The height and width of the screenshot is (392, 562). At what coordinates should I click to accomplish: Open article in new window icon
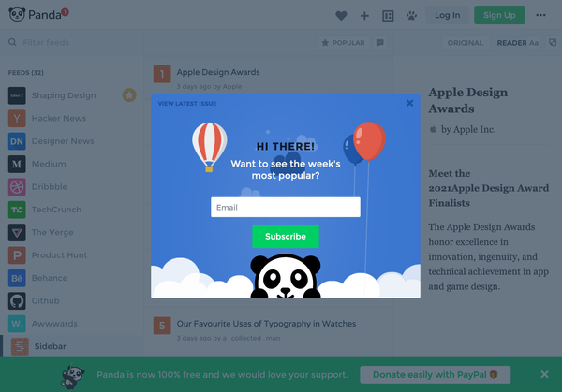pyautogui.click(x=553, y=43)
